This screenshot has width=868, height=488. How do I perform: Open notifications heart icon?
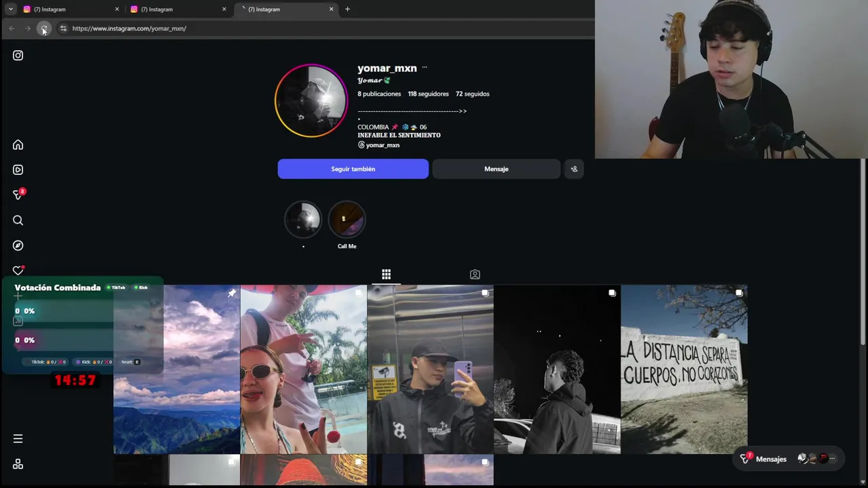(18, 270)
